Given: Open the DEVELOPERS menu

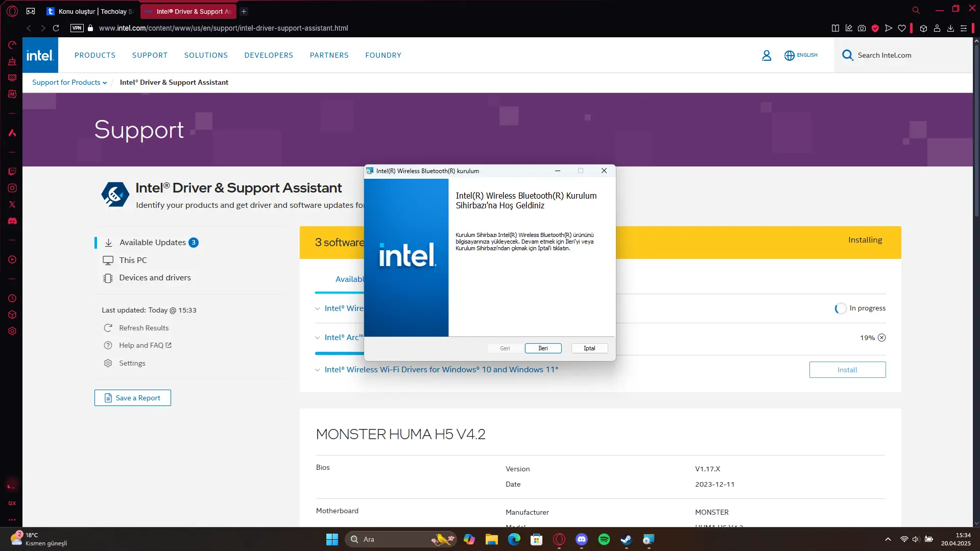Looking at the screenshot, I should [269, 55].
